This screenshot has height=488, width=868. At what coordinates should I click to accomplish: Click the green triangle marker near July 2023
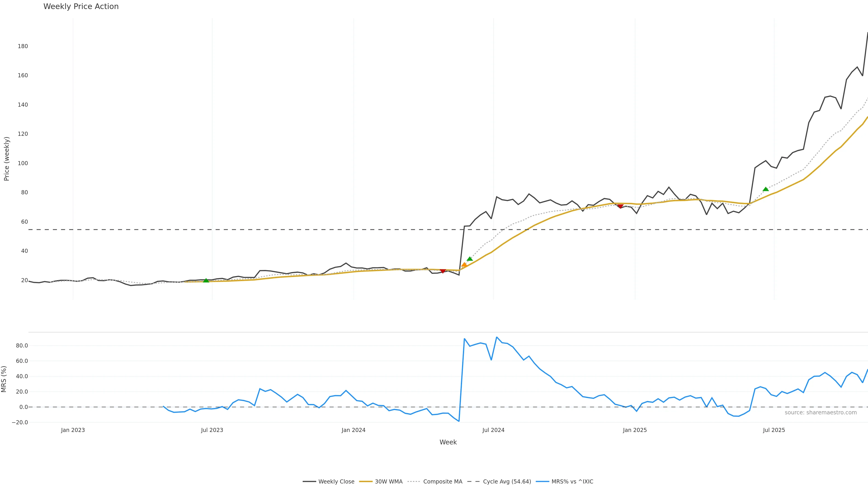[x=206, y=280]
